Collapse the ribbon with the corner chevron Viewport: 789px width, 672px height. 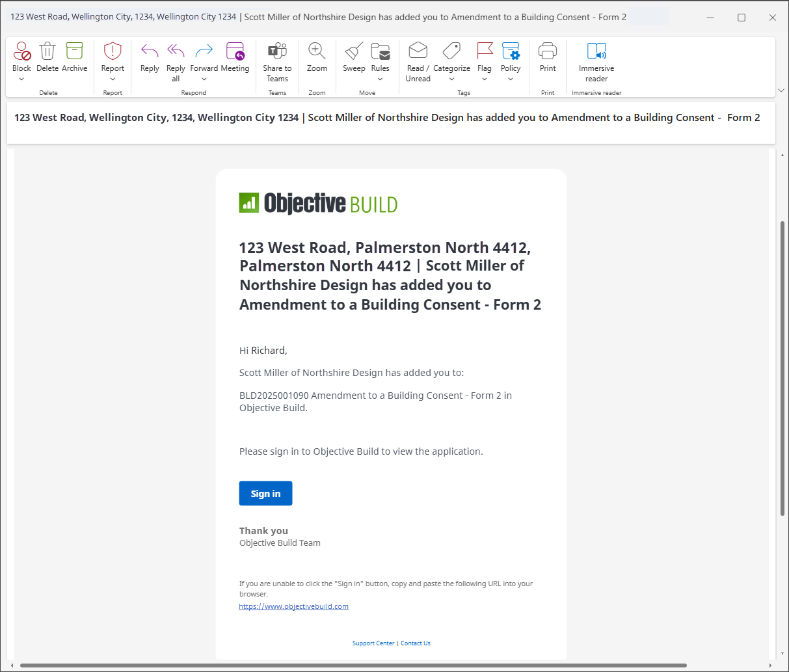pos(781,90)
